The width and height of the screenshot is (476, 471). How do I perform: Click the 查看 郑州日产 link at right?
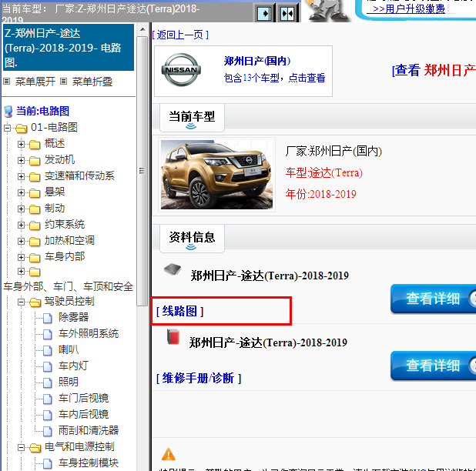[434, 70]
